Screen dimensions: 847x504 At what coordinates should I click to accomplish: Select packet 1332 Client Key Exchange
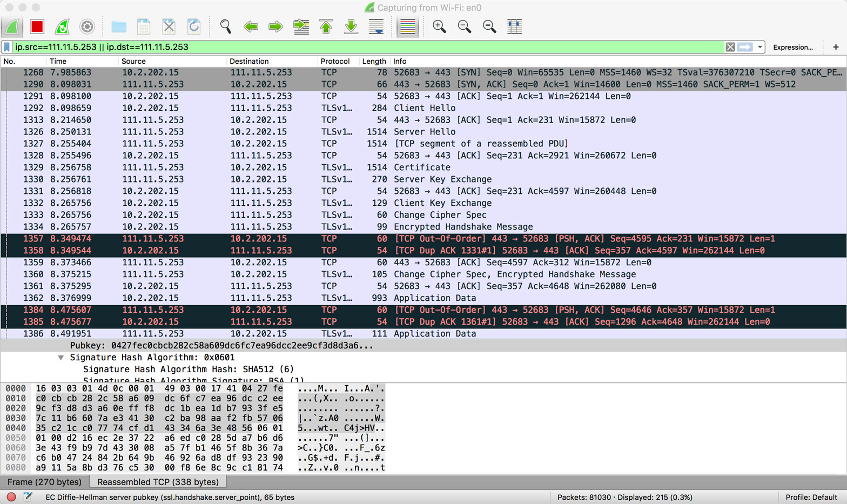pyautogui.click(x=423, y=203)
